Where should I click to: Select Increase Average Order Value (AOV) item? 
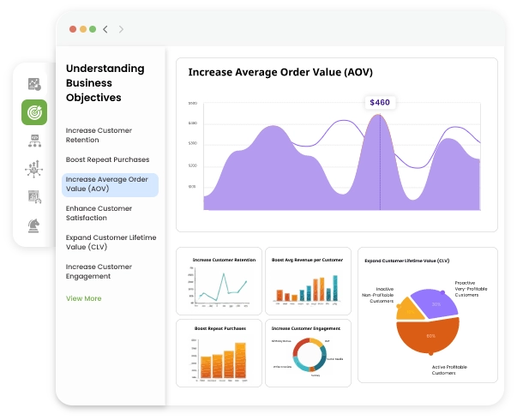click(x=110, y=185)
